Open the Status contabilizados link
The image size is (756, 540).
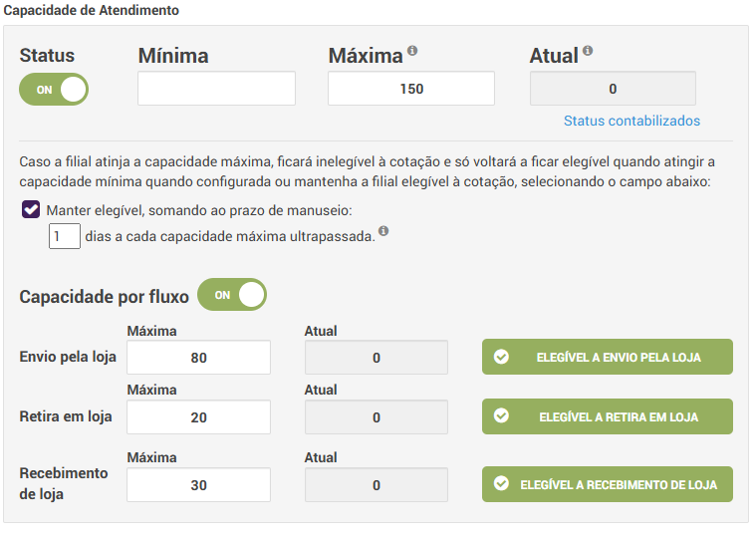(x=631, y=121)
